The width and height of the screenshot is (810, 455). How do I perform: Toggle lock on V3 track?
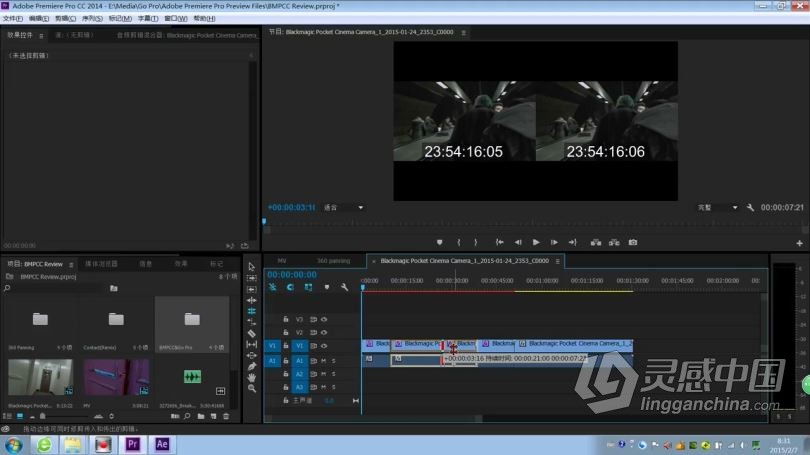click(x=286, y=320)
